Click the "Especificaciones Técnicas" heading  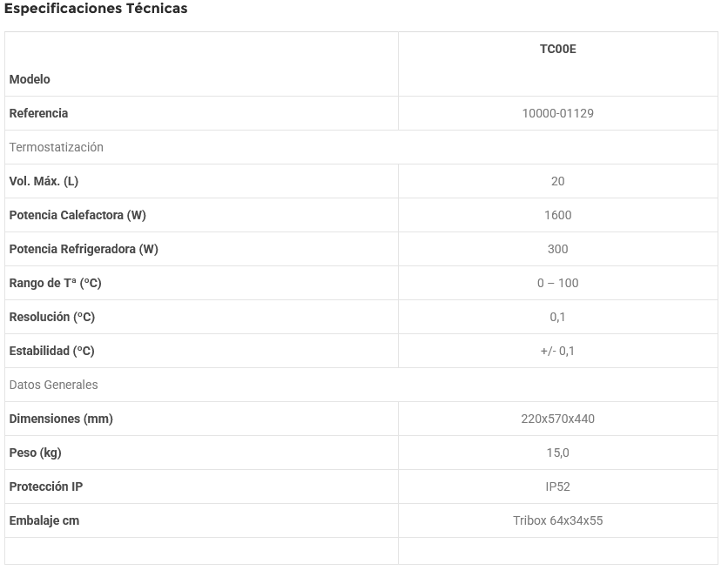tap(96, 9)
